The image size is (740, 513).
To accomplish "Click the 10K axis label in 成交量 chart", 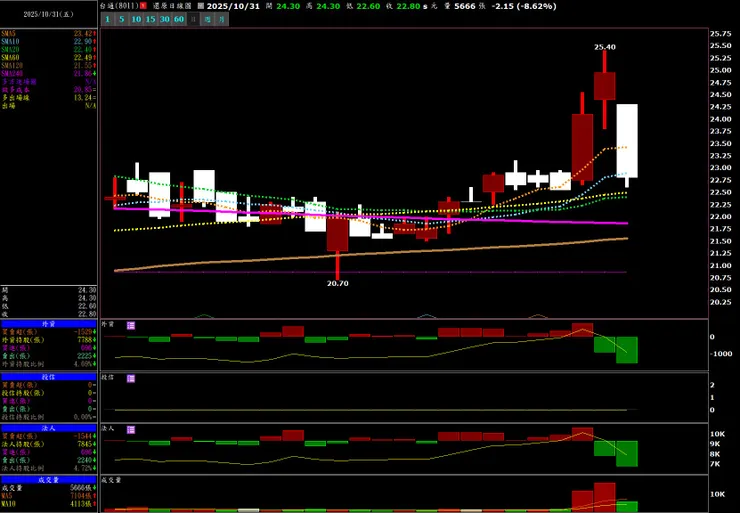I will 717,494.
